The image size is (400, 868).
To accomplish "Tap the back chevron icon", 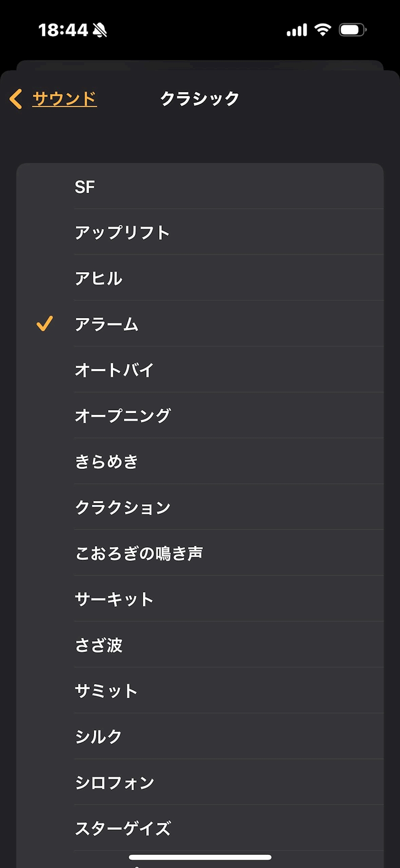I will coord(16,99).
